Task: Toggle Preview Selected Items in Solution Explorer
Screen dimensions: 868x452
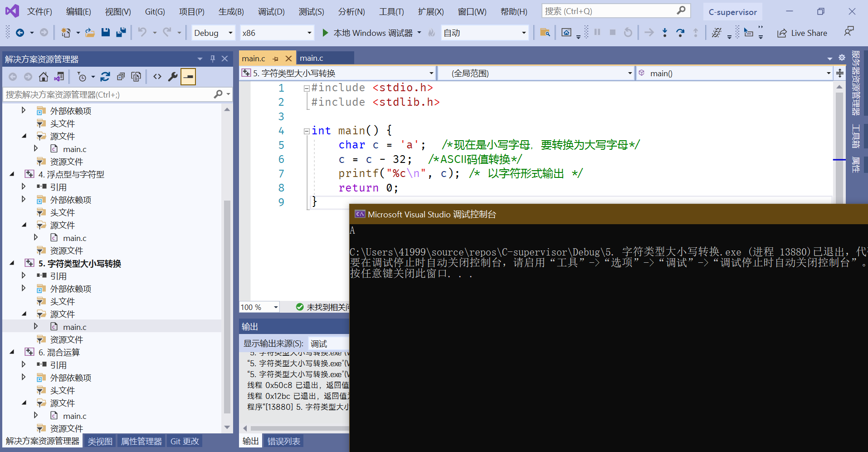Action: pyautogui.click(x=188, y=77)
